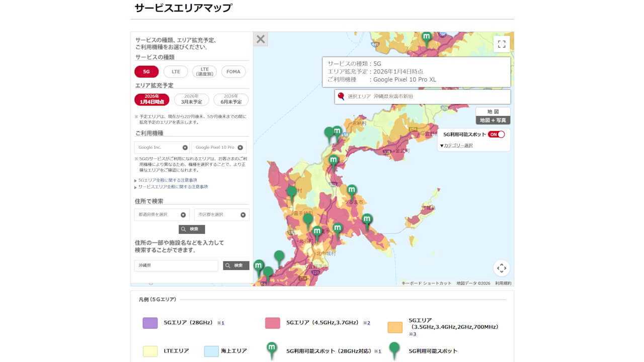Click the 沖縄県 search input field
Viewport: 644px width, 362px height.
pyautogui.click(x=176, y=265)
